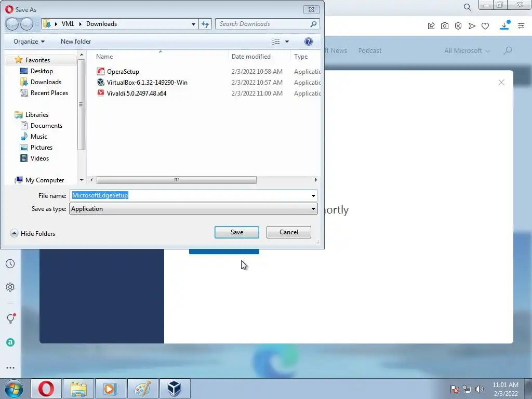Click Opera's edit page share icon
This screenshot has height=399, width=532.
[x=431, y=26]
